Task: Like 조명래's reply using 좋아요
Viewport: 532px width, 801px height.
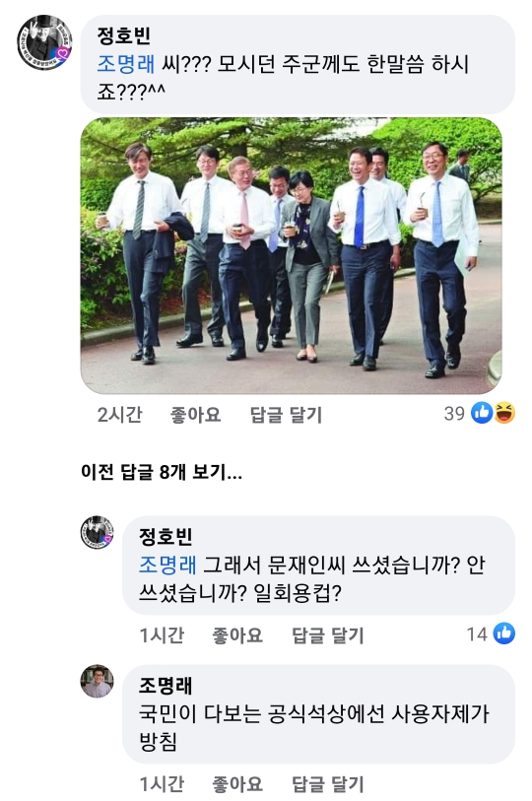Action: 237,784
